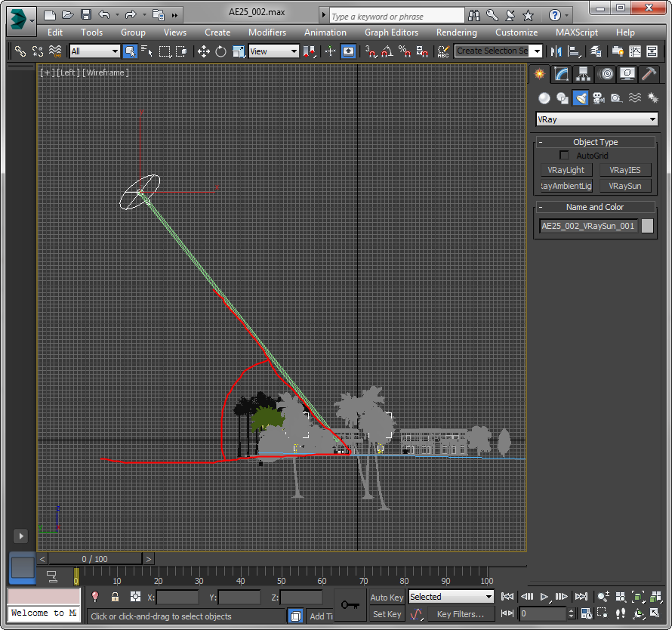Screen dimensions: 672x630
Task: Select the Select and Move tool
Action: click(x=203, y=51)
